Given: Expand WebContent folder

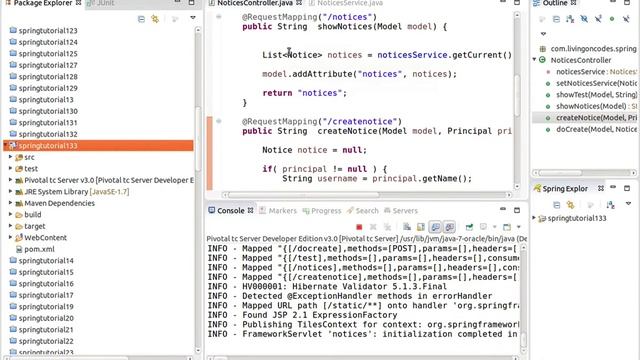Looking at the screenshot, I should tap(10, 237).
